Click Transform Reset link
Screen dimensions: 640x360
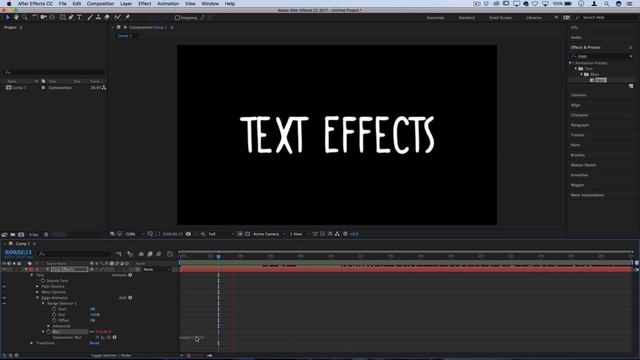[x=94, y=343]
